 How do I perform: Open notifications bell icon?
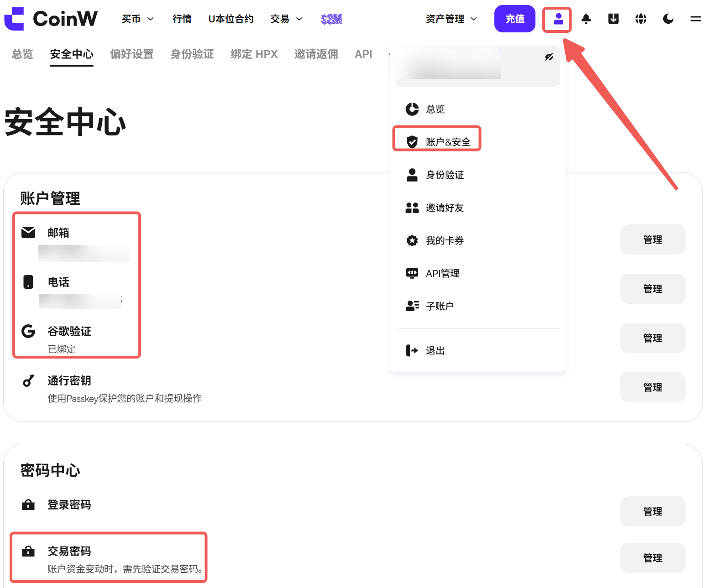(x=586, y=19)
